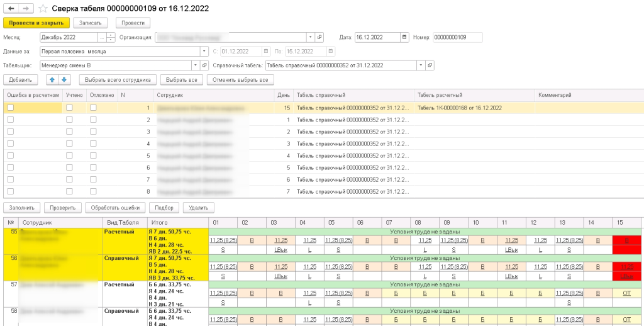
Task: Click Условия труда не заданы banner in row 57
Action: click(x=425, y=284)
